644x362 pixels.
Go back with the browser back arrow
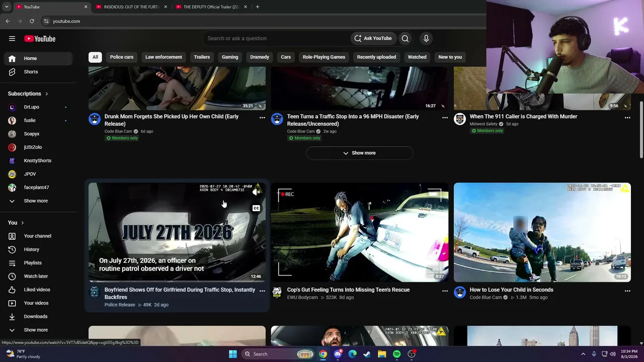click(8, 21)
